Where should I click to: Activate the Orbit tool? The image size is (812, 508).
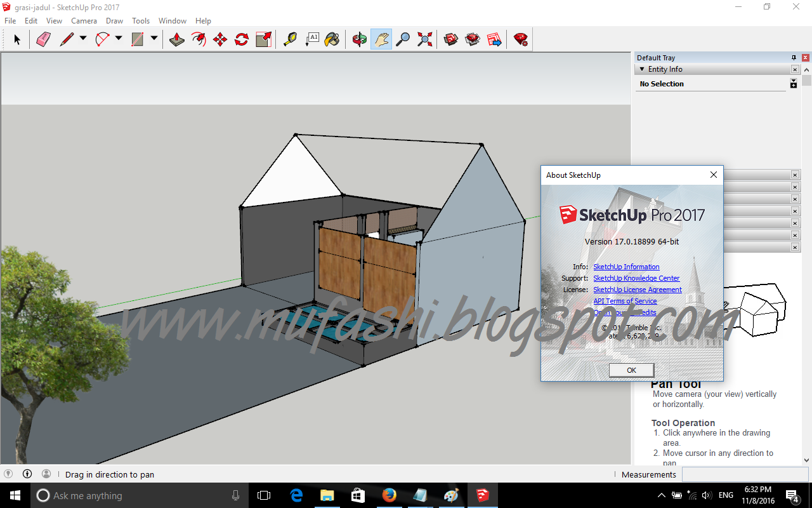(x=360, y=39)
